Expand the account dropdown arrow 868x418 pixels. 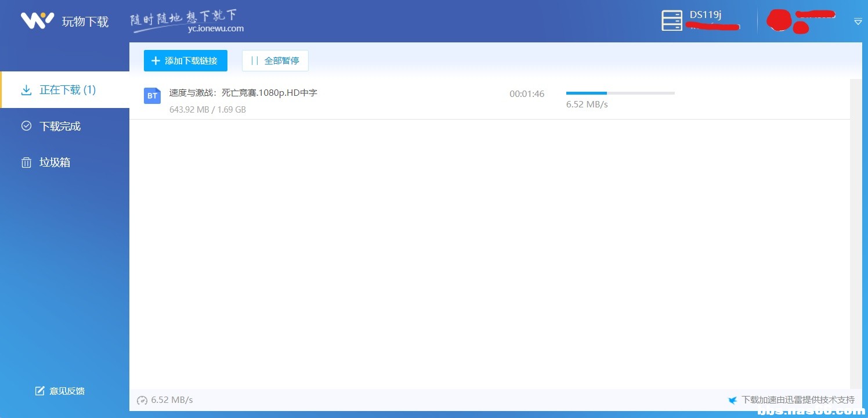tap(858, 21)
